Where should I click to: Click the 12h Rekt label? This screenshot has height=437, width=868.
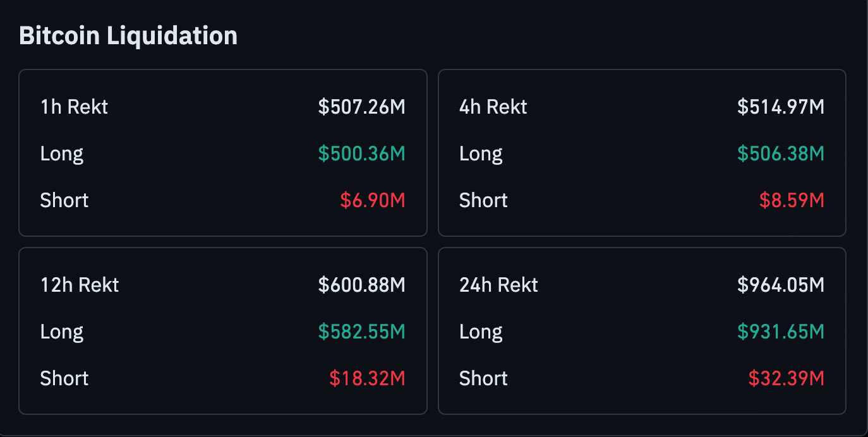[79, 285]
